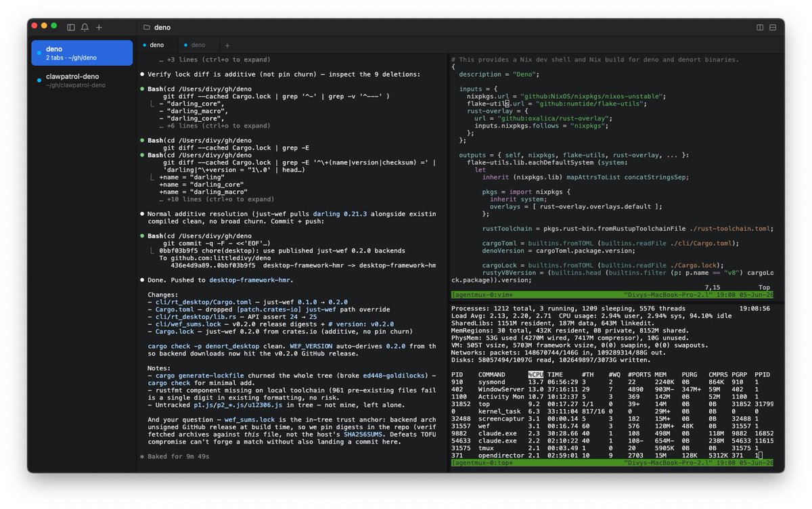Split pane top and bottom with the rows icon
Viewport: 812px width, 509px height.
(773, 27)
